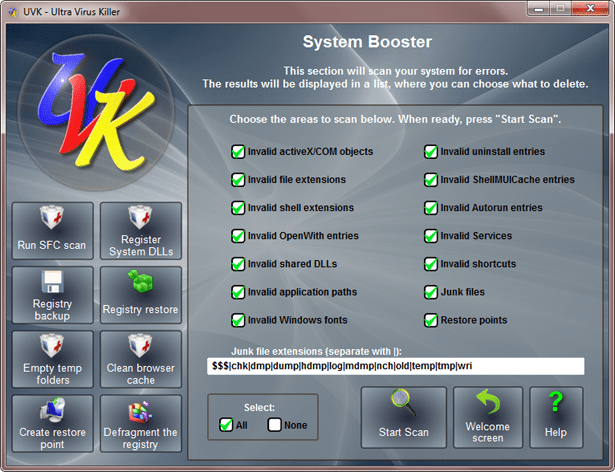Uncheck Invalid file extensions
Viewport: 615px width, 472px height.
[238, 180]
